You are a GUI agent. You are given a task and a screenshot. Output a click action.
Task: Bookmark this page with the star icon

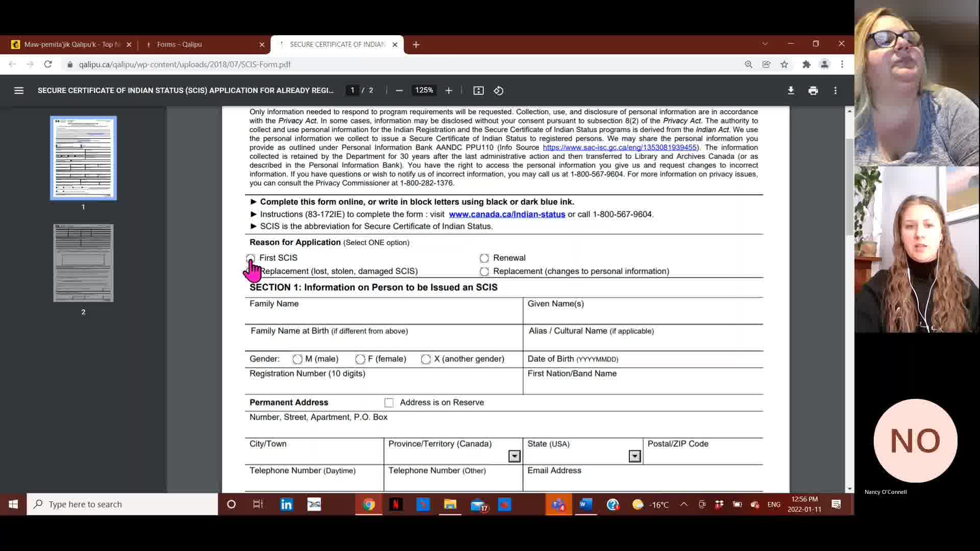pos(785,64)
